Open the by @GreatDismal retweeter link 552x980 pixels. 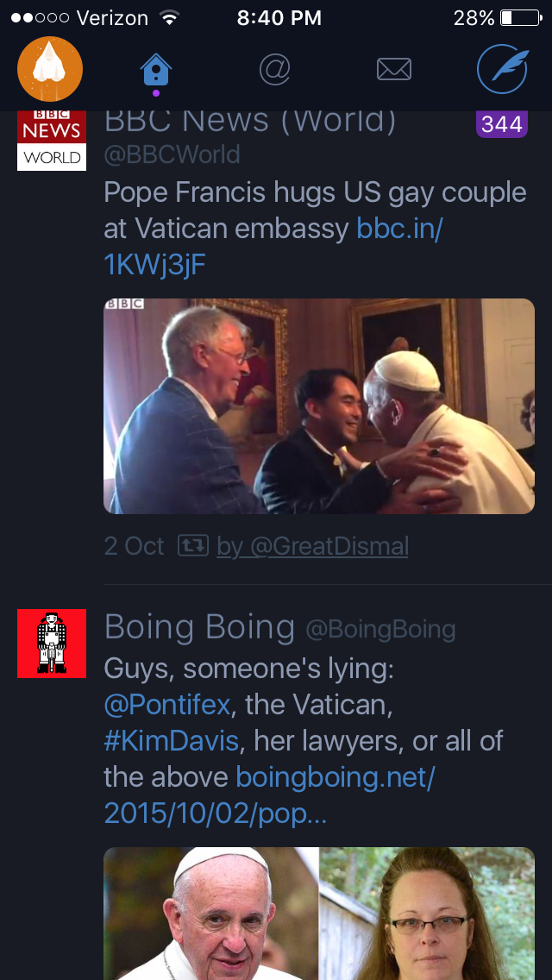coord(312,546)
